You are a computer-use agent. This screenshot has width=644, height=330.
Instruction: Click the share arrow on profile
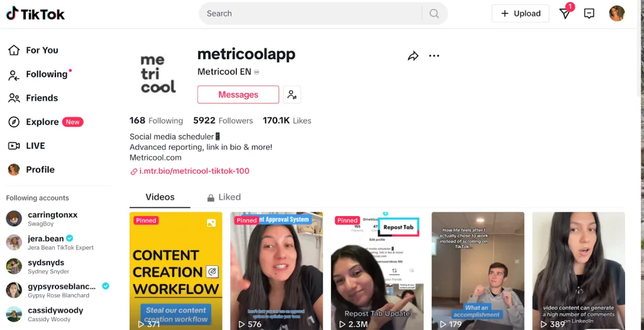coord(413,56)
